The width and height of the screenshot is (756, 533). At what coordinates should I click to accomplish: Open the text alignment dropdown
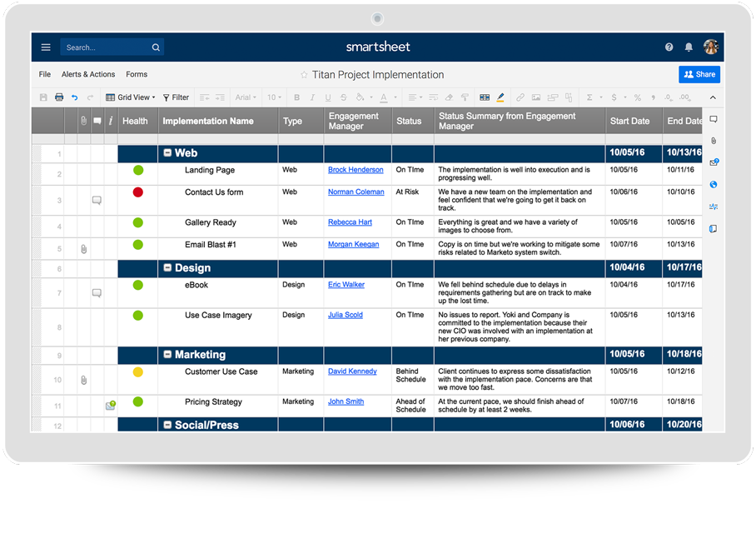tap(415, 97)
